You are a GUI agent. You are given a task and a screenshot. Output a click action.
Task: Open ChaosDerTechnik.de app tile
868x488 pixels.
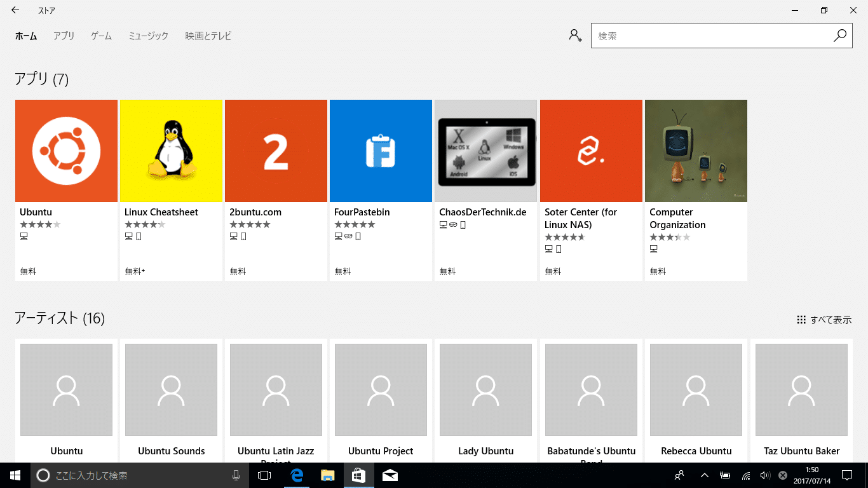coord(485,151)
